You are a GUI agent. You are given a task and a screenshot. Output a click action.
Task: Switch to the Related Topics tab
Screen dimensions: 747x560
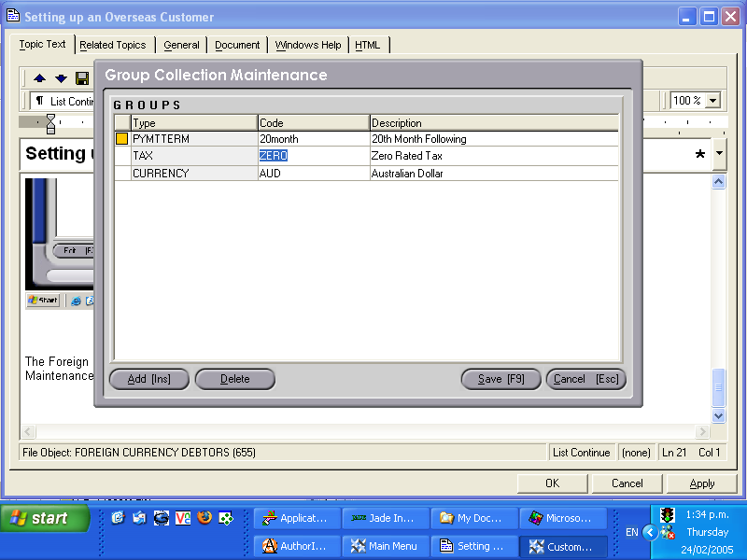114,44
